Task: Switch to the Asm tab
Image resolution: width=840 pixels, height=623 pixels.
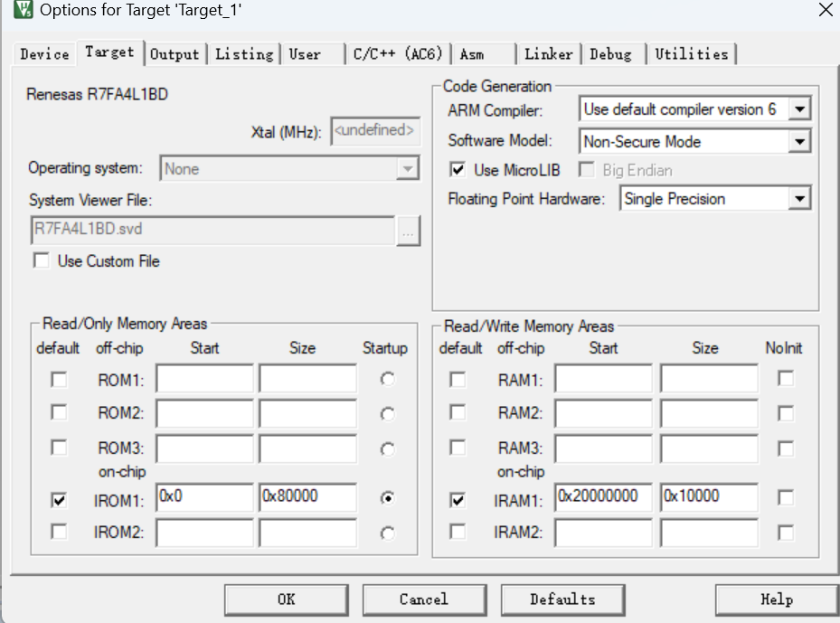Action: [472, 54]
